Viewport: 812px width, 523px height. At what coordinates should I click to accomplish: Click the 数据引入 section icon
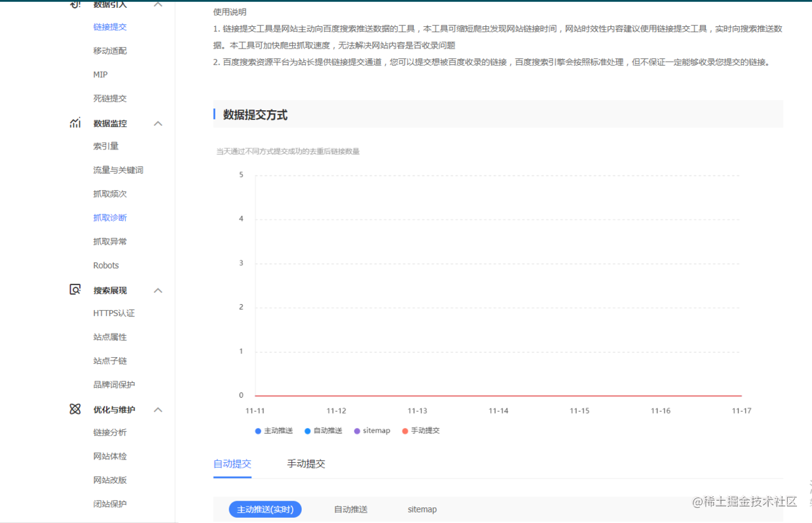(75, 4)
